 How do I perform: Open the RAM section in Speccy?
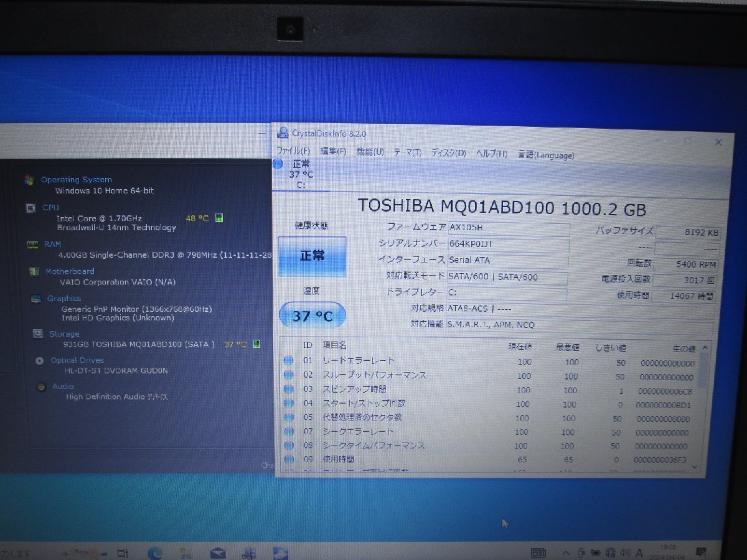pyautogui.click(x=52, y=245)
